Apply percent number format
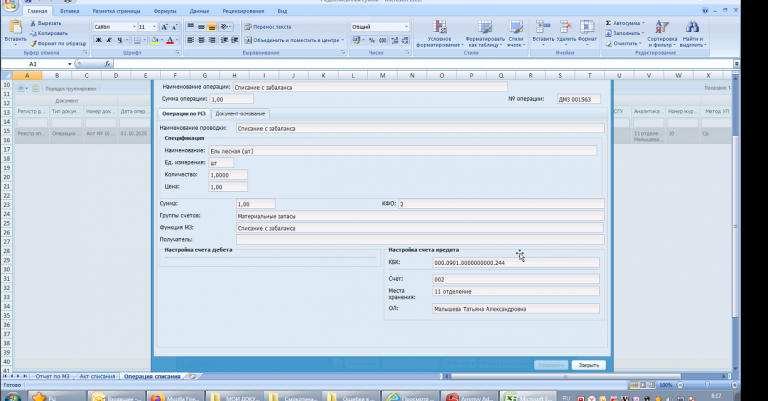 tap(372, 40)
